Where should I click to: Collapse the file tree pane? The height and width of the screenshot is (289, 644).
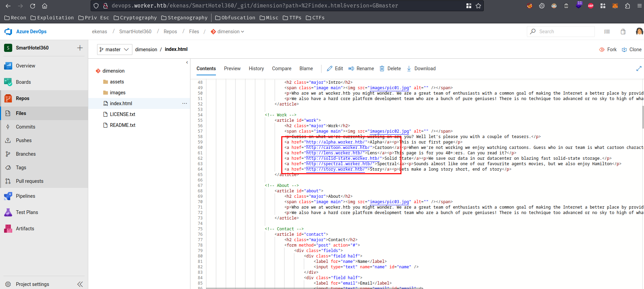pyautogui.click(x=187, y=62)
